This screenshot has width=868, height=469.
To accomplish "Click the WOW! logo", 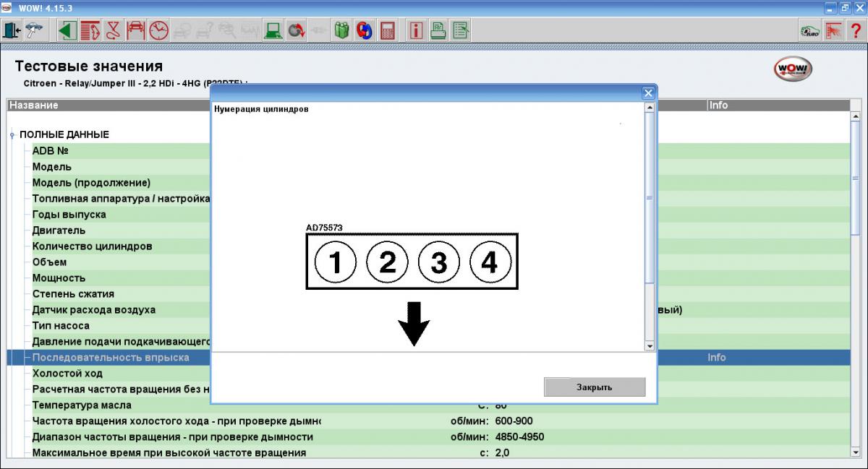I will (x=793, y=69).
